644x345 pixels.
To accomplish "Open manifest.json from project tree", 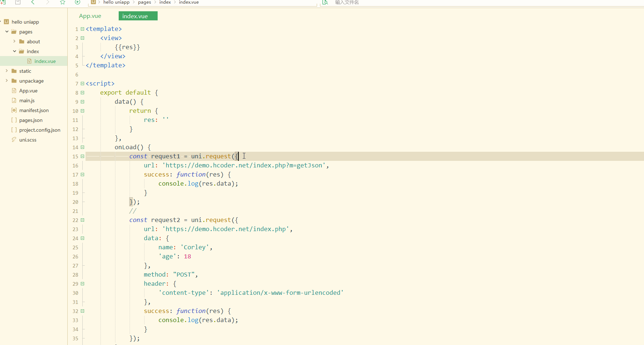I will pyautogui.click(x=34, y=110).
